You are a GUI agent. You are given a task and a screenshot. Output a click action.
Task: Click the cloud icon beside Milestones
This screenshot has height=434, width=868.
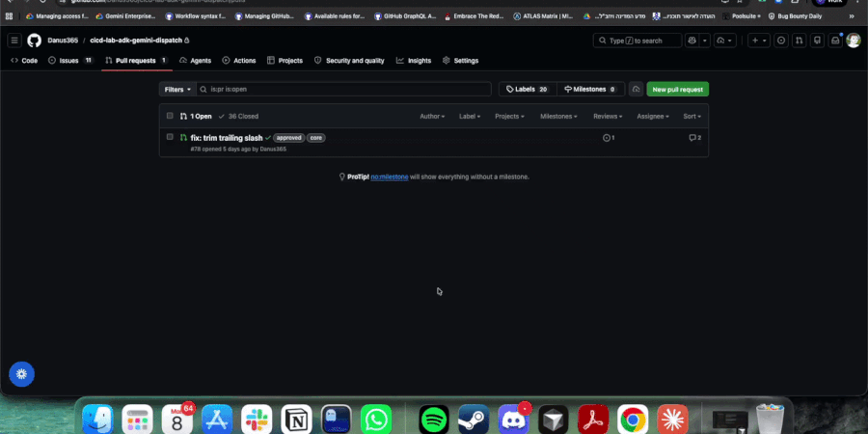coord(637,89)
